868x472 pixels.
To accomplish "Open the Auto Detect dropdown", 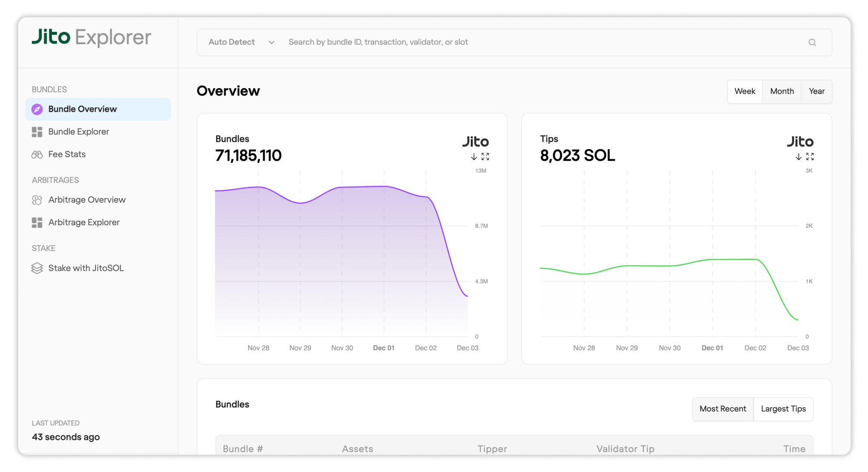I will [241, 42].
